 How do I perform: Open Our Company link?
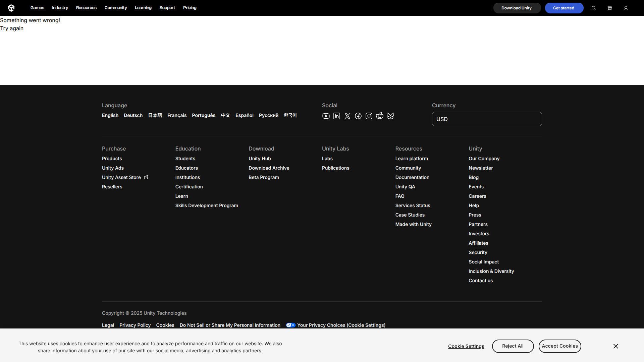[x=484, y=159]
